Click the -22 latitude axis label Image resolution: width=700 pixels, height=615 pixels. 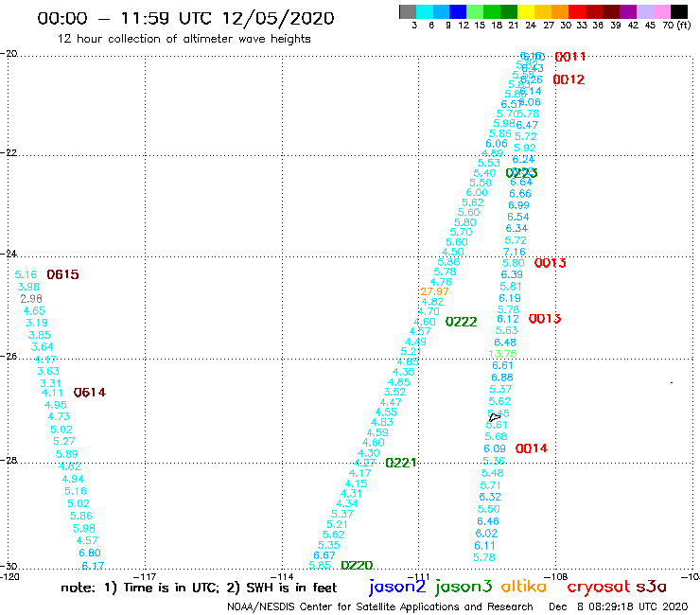tap(9, 152)
